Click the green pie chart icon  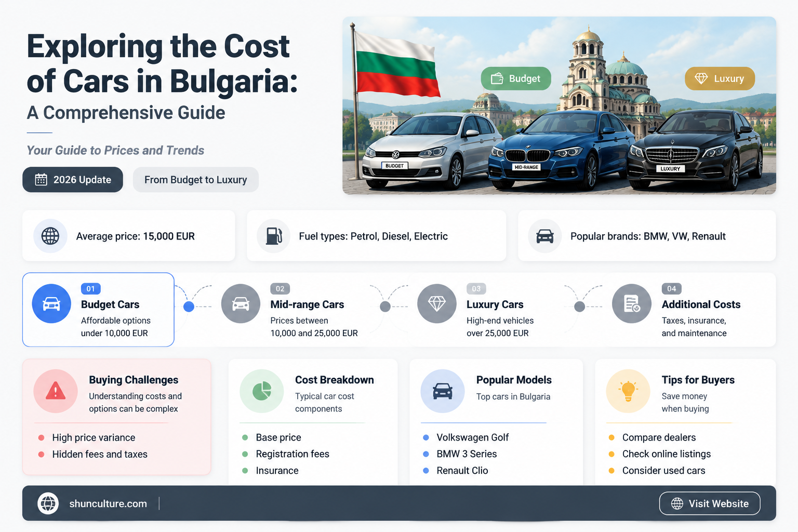pyautogui.click(x=262, y=391)
